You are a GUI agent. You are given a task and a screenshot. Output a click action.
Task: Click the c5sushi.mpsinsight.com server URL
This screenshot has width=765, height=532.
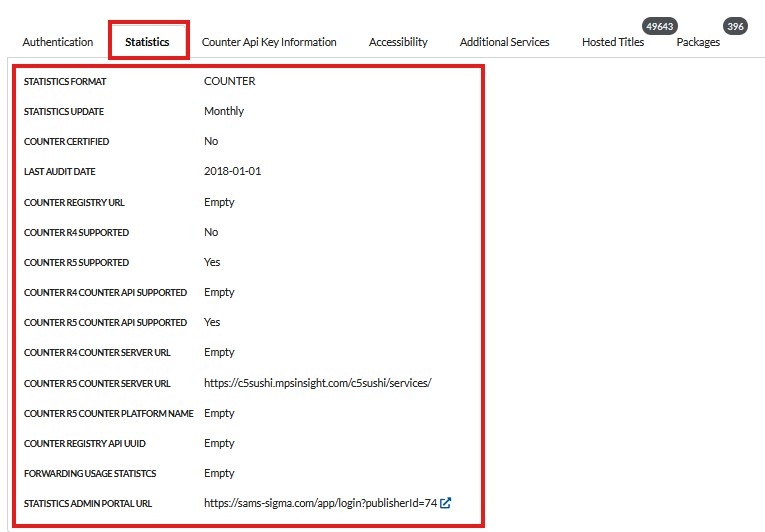pos(317,383)
